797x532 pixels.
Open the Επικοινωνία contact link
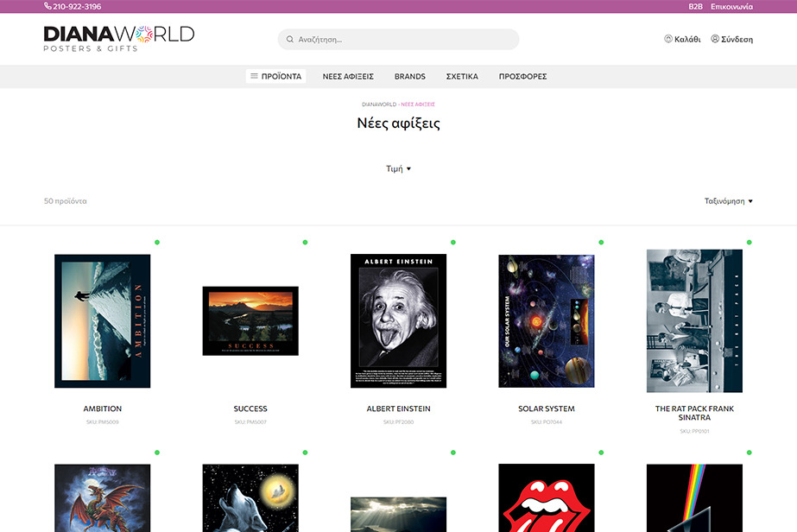pos(731,7)
